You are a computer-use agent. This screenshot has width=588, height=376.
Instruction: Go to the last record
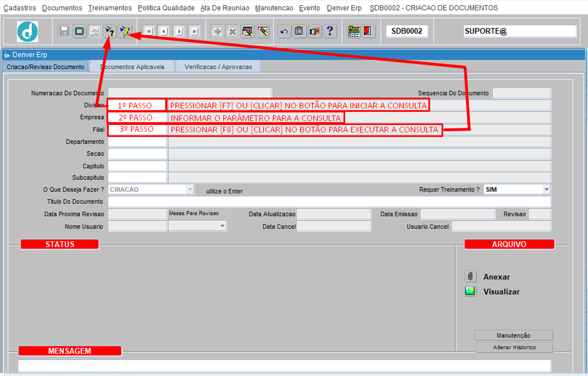[x=195, y=32]
